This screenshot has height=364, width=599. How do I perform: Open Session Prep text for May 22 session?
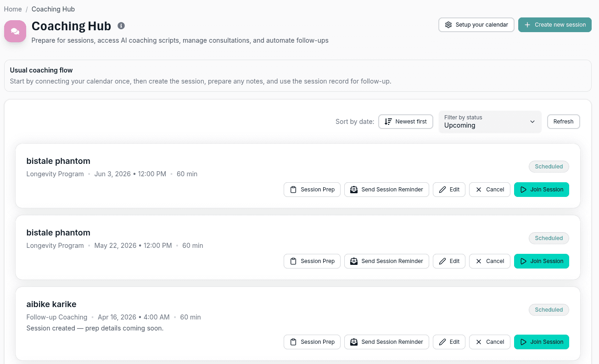coord(318,261)
